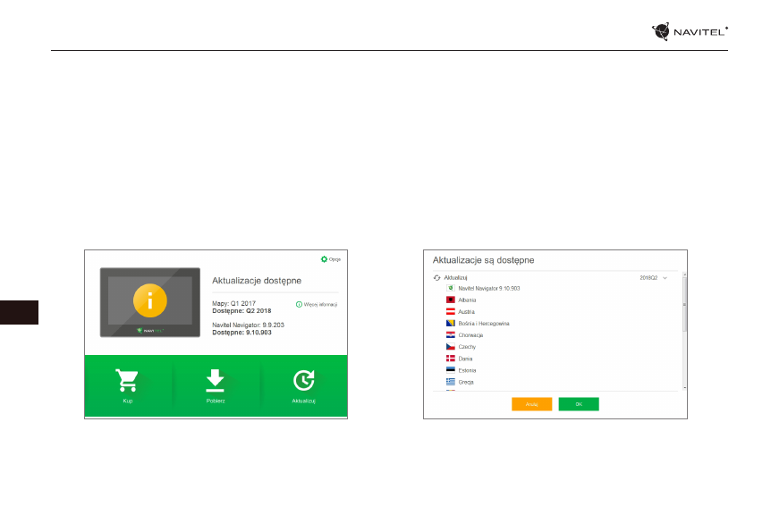Click the Opcje gear icon
Viewport: 771px width, 532px height.
point(324,259)
